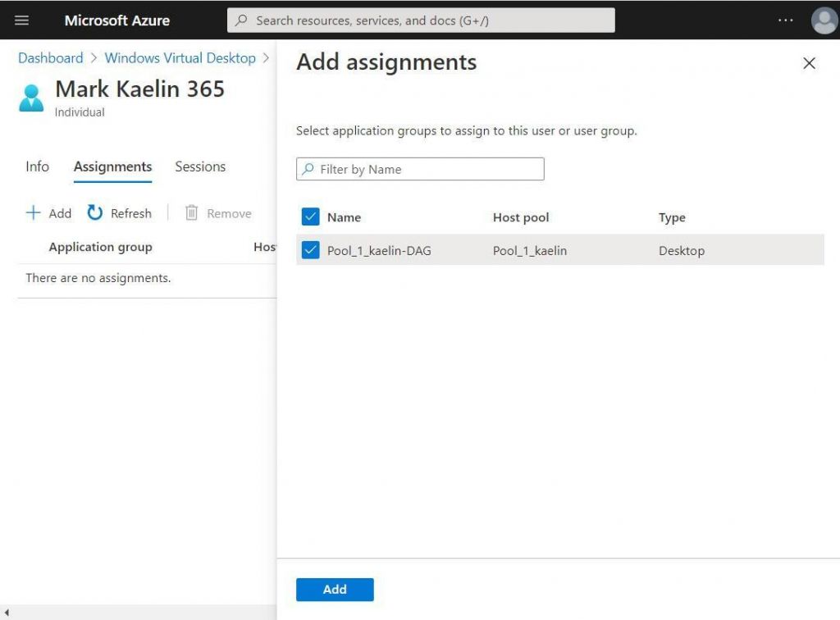Open the account profile avatar
Screen dimensions: 840x620
823,20
